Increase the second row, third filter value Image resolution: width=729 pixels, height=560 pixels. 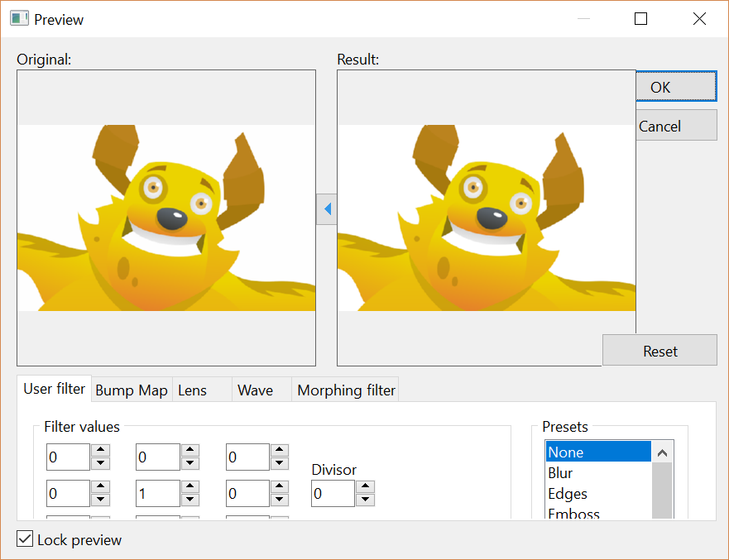[280, 486]
